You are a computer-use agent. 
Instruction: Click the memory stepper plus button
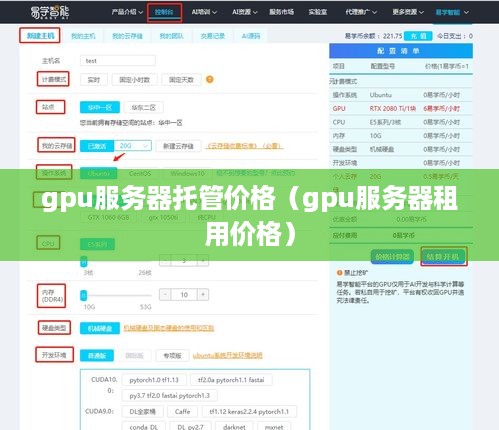tap(203, 295)
